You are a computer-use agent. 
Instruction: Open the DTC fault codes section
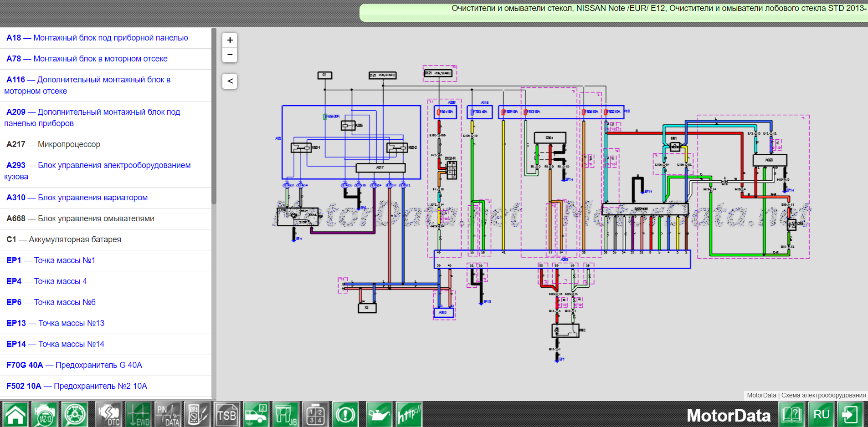point(108,415)
